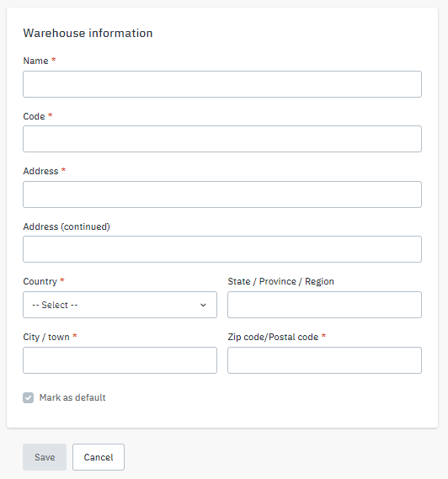
Task: Click the 'Mark as default' label text
Action: click(x=72, y=397)
